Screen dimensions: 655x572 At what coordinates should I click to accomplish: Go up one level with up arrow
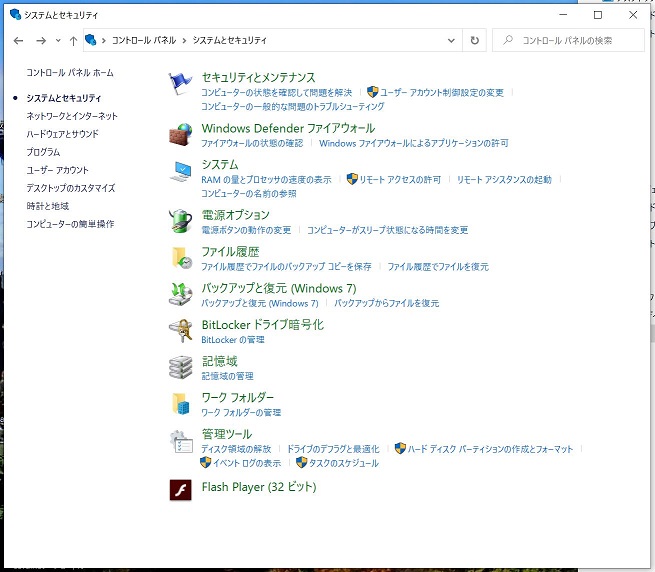pyautogui.click(x=73, y=41)
